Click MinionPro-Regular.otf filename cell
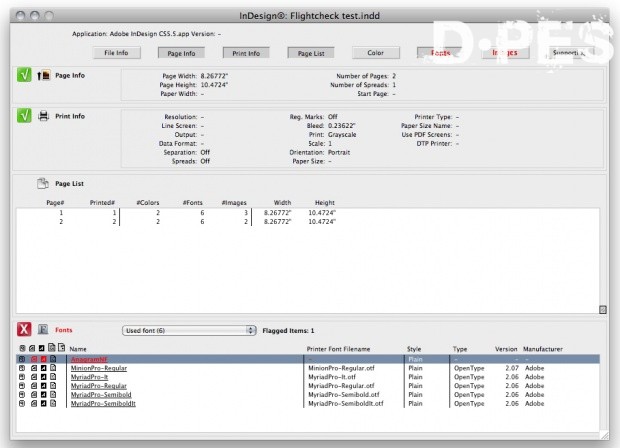Image resolution: width=620 pixels, height=448 pixels. (x=341, y=368)
